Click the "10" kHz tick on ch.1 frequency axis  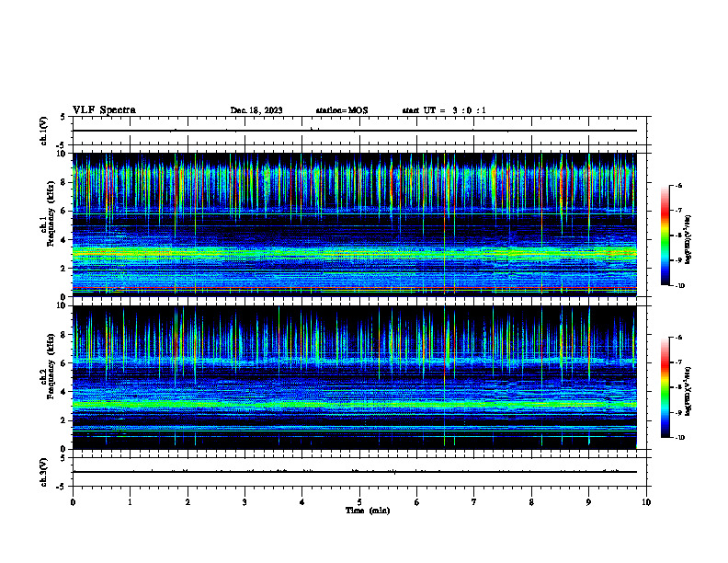pyautogui.click(x=63, y=154)
